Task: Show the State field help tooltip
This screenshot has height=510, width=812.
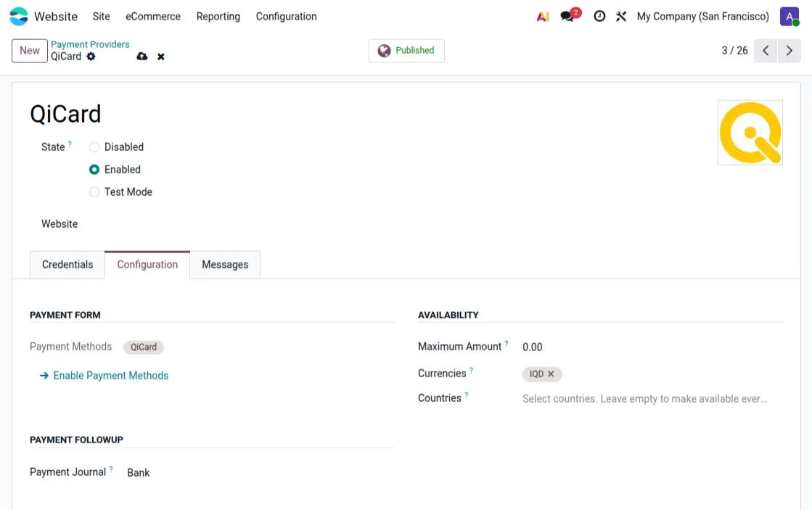Action: [x=70, y=144]
